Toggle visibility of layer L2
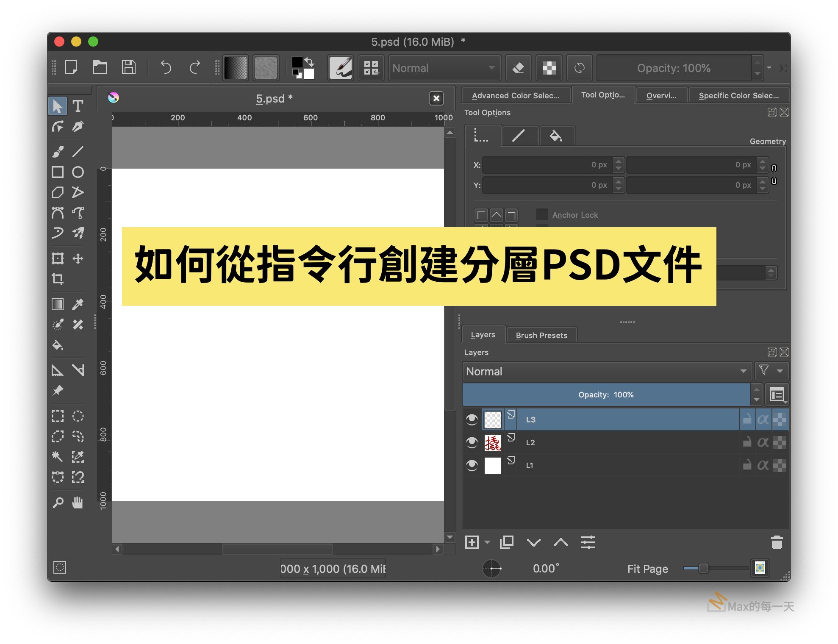 (x=472, y=442)
